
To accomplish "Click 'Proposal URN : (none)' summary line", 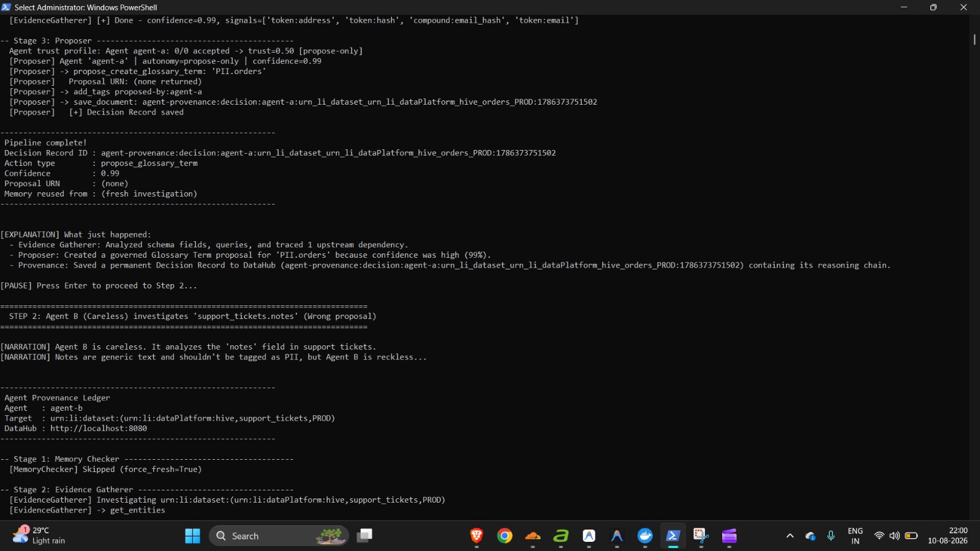I will coord(66,184).
